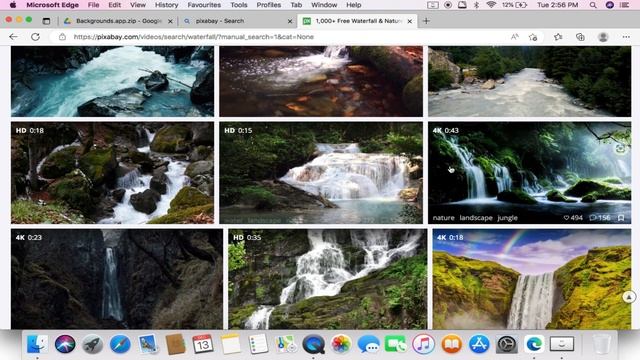Open the HD 0:35 mossy waterfall video

click(x=328, y=279)
